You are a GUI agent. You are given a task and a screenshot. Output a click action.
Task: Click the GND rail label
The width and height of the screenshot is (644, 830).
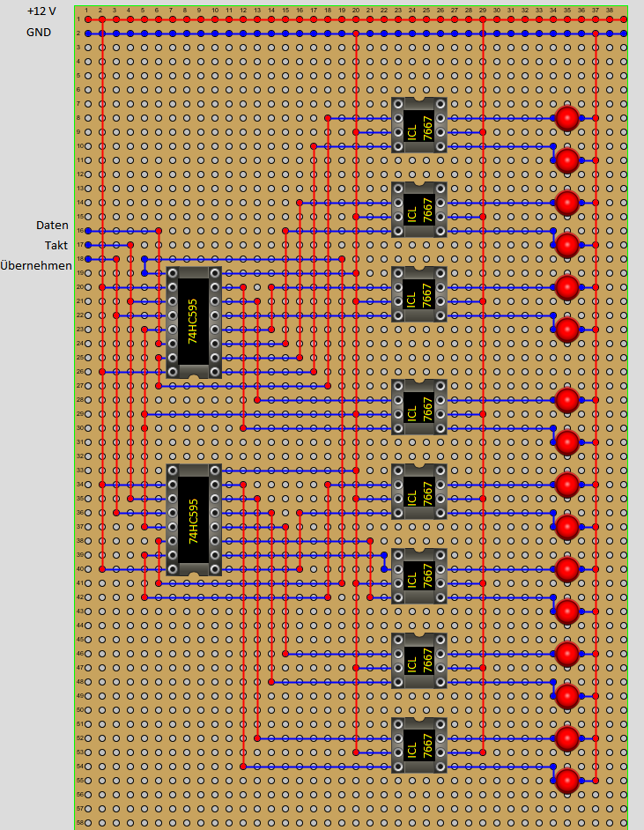point(39,33)
